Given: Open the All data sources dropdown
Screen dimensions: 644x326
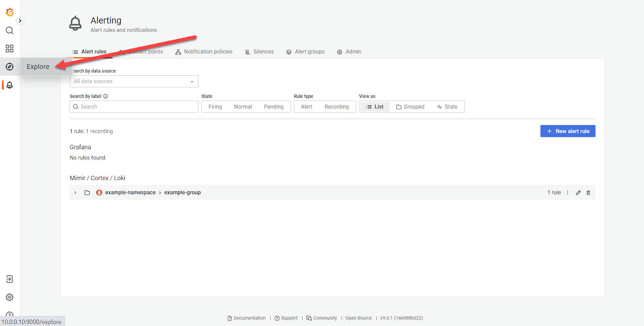Looking at the screenshot, I should coord(134,81).
